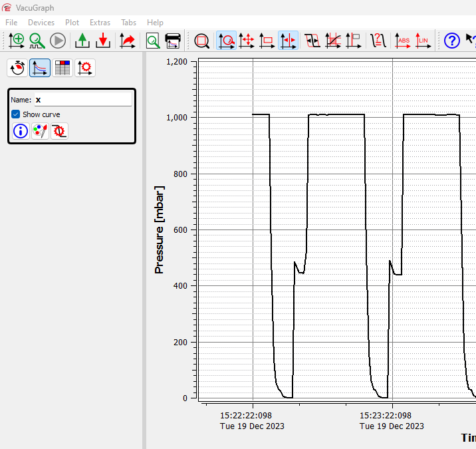The width and height of the screenshot is (476, 449).
Task: Click the 200 value on the pressure axis
Action: [180, 343]
